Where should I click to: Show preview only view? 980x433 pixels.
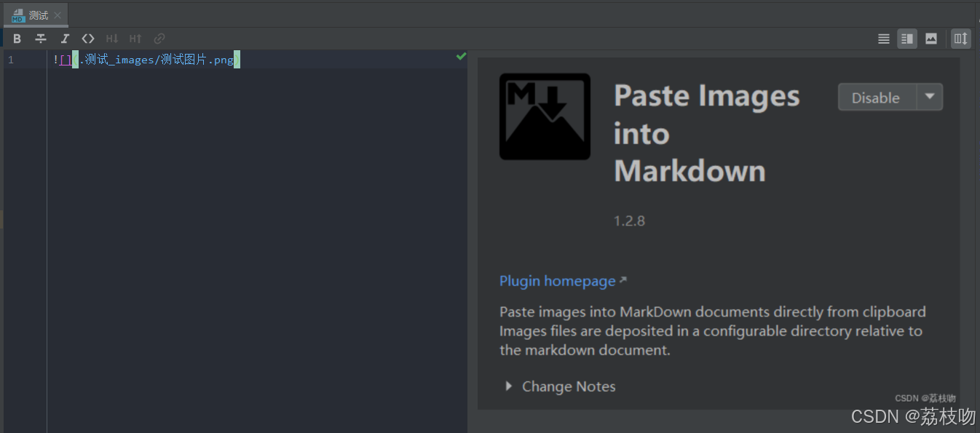(931, 39)
